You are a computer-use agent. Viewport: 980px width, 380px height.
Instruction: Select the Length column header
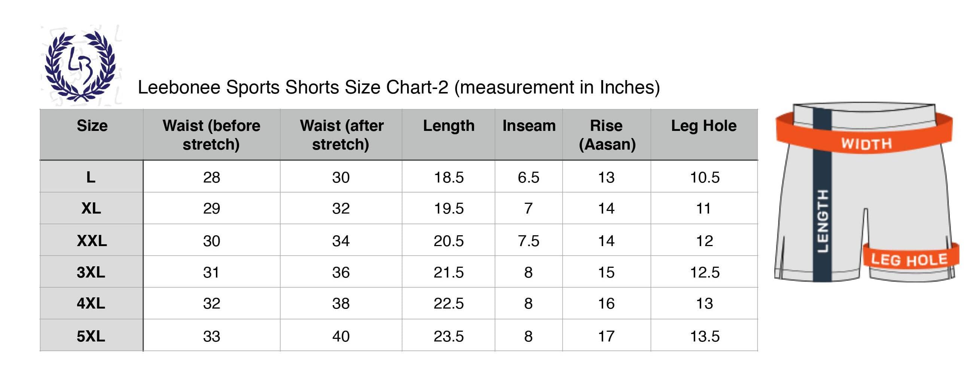[449, 126]
